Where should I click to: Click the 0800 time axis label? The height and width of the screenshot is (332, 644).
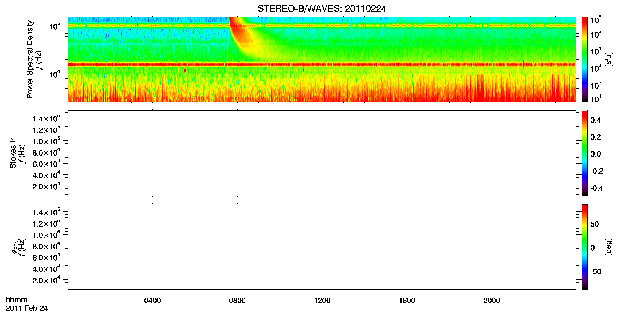click(237, 301)
